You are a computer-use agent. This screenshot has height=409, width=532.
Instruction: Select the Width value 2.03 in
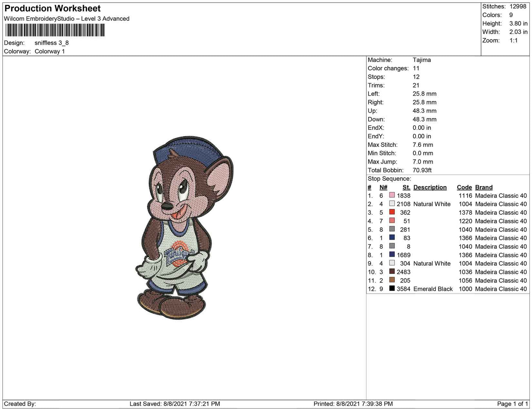518,32
